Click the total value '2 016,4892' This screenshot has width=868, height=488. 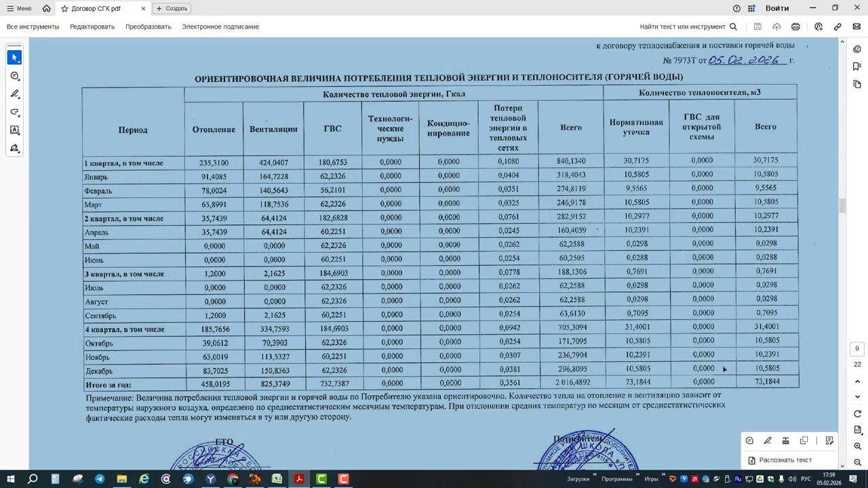tap(571, 383)
